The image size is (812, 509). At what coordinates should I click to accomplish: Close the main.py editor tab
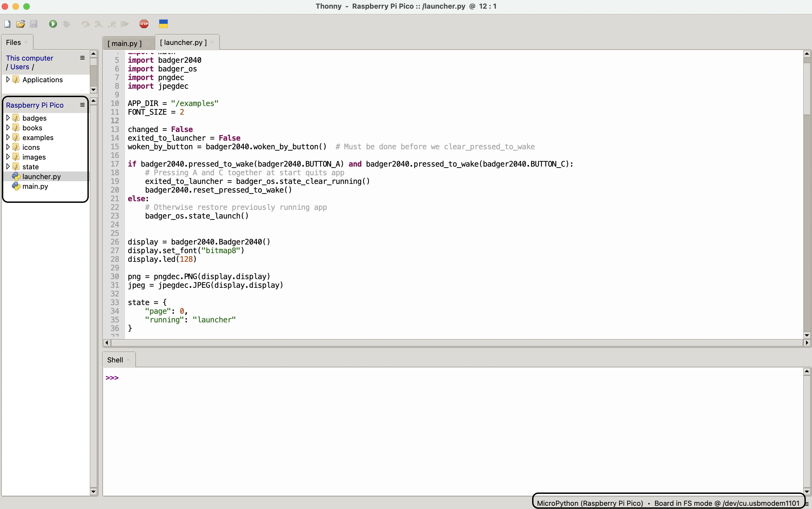pos(147,44)
